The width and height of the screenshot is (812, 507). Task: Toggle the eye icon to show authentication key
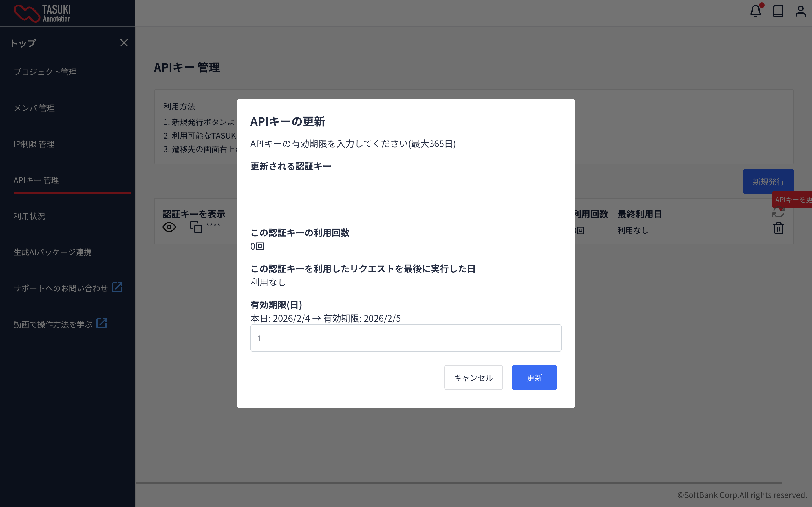(169, 227)
